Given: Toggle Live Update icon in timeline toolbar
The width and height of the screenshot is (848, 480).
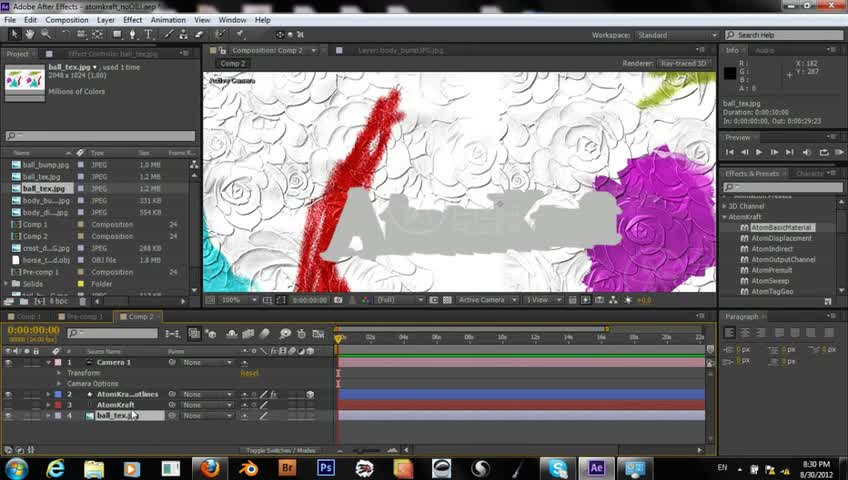Looking at the screenshot, I should [194, 334].
